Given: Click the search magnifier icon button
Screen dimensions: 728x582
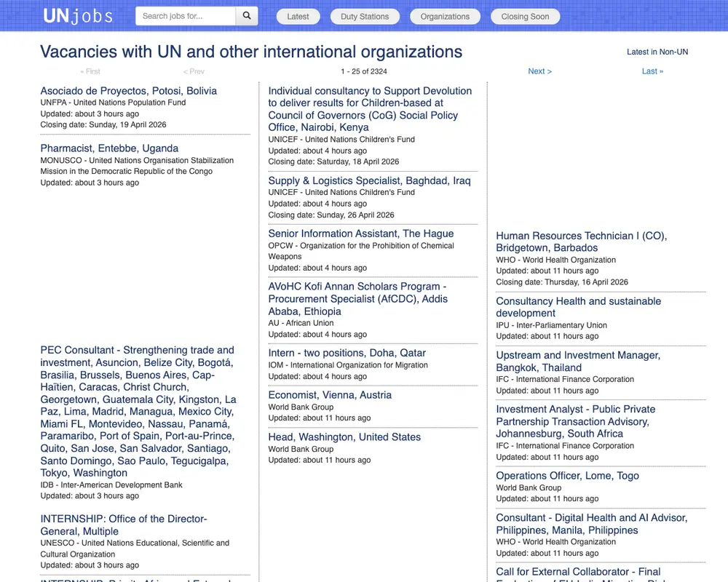Looking at the screenshot, I should coord(247,16).
